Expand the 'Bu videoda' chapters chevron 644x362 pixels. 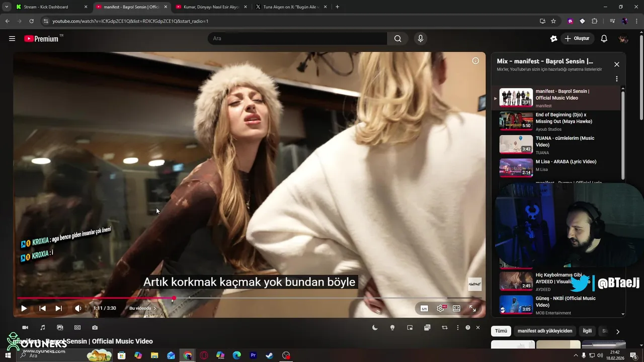[154, 308]
